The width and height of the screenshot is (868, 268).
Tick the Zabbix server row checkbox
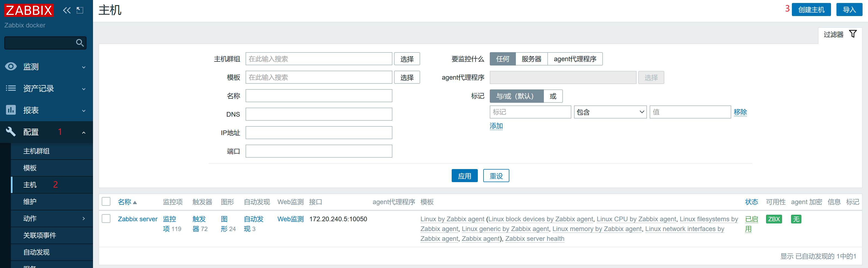coord(106,219)
